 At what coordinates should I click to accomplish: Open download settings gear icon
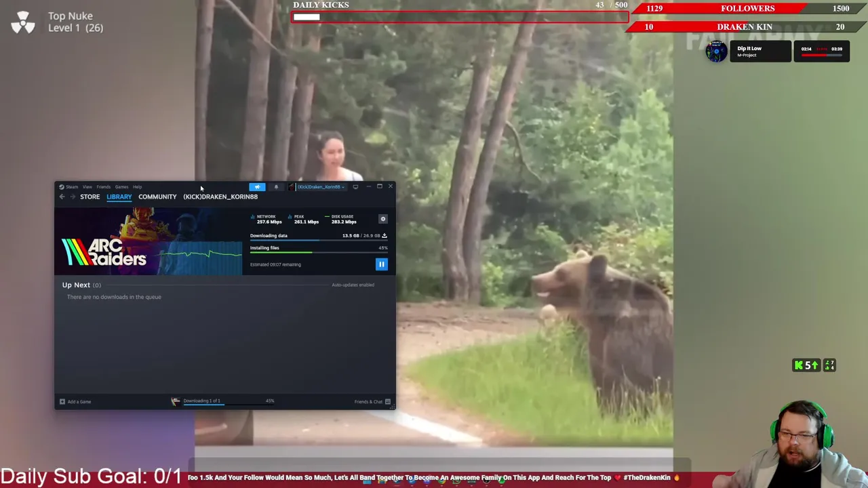[382, 219]
